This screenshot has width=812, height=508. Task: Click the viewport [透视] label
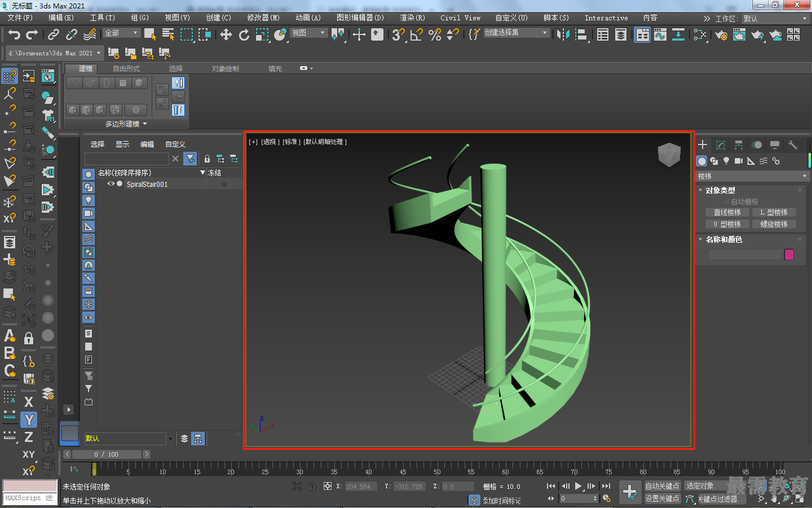pyautogui.click(x=271, y=142)
